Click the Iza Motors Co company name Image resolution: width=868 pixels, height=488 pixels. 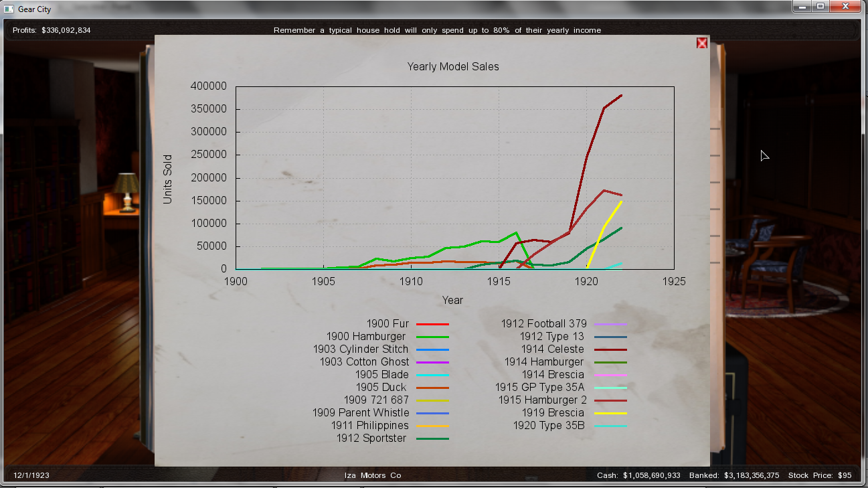tap(373, 475)
